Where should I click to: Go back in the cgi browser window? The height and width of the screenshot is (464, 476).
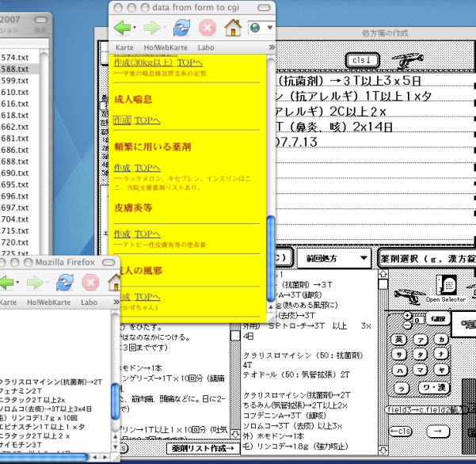point(122,28)
